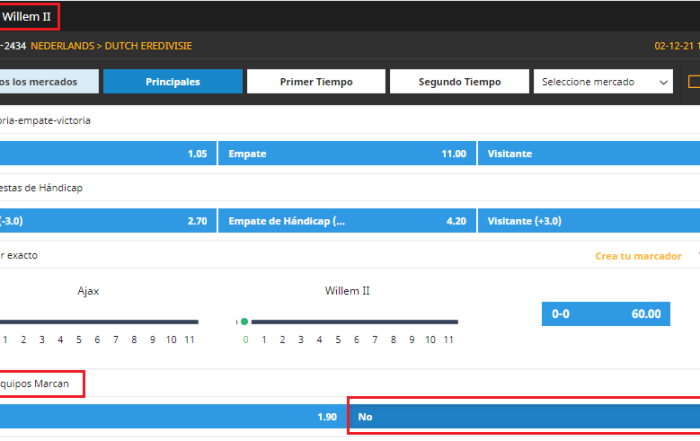Viewport: 700px width, 441px height.
Task: Select the Empate 11.00 bet
Action: tap(347, 154)
